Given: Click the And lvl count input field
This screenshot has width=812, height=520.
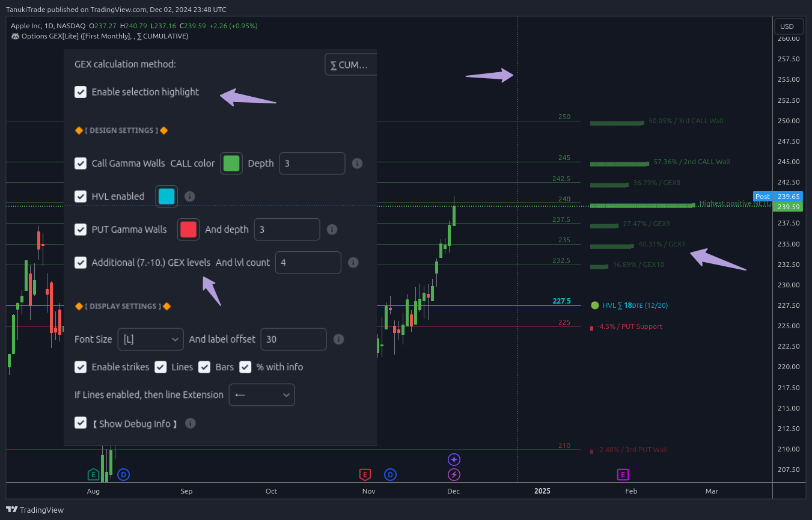Looking at the screenshot, I should point(308,263).
